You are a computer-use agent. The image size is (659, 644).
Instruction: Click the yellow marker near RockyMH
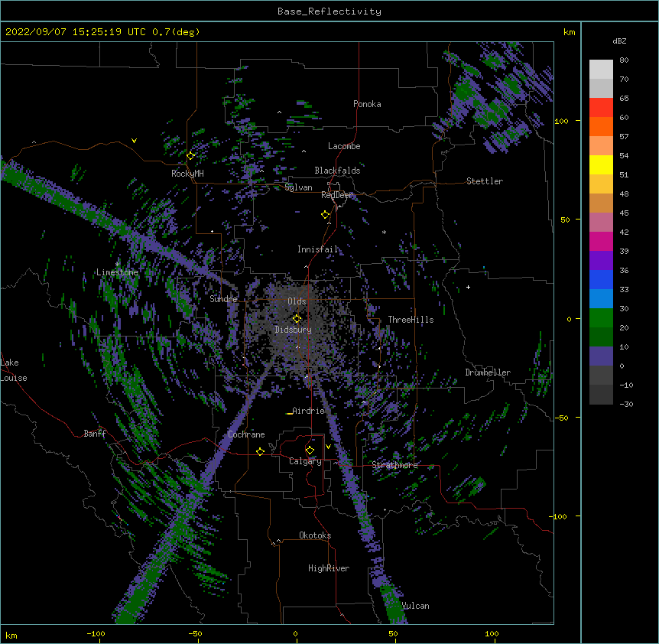coord(190,155)
